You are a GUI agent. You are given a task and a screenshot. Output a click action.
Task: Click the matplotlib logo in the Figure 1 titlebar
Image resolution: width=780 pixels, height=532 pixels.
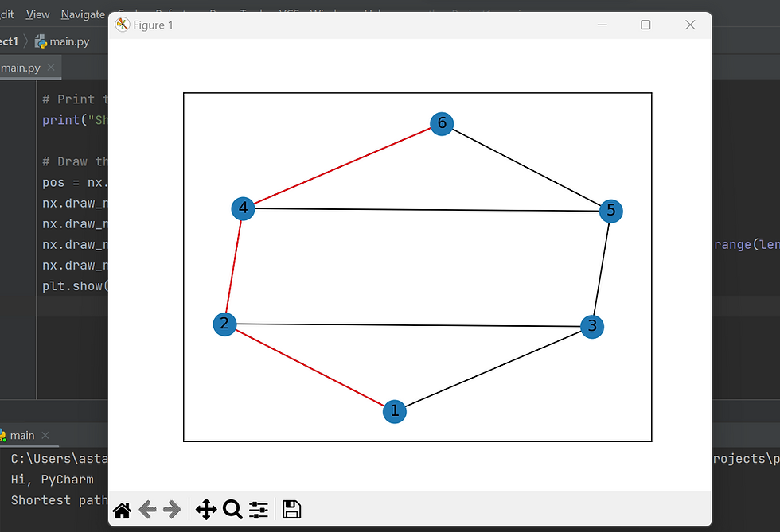(123, 25)
